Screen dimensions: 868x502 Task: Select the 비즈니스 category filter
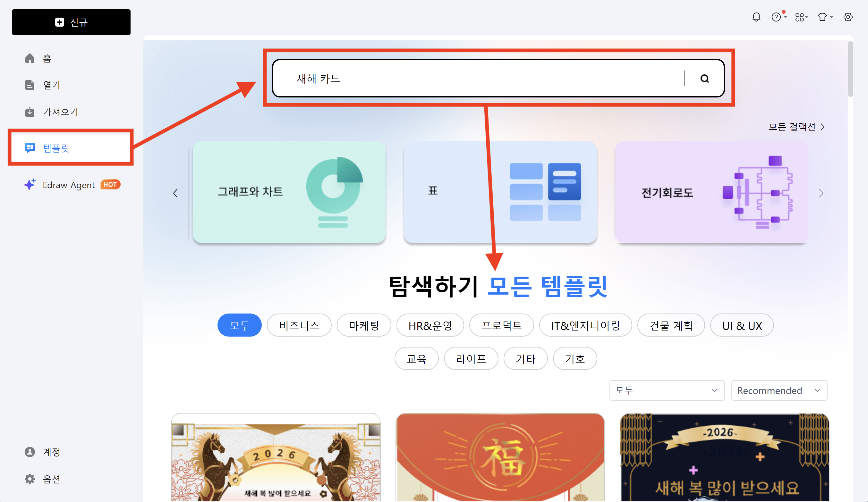point(299,325)
